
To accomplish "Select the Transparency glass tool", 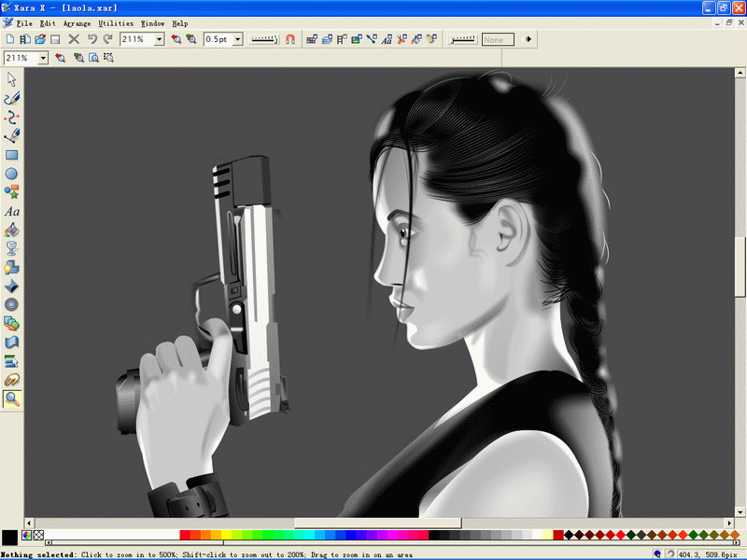I will pyautogui.click(x=11, y=248).
